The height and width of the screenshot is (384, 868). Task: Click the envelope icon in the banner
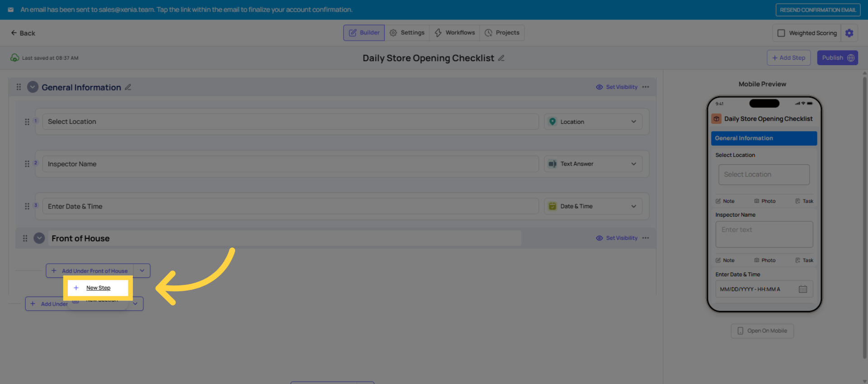coord(11,9)
